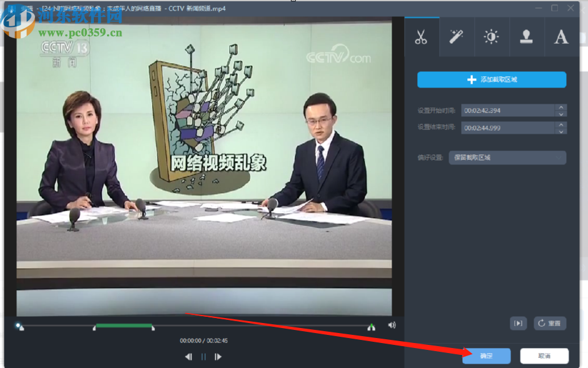
Task: Close the editor window
Action: click(x=570, y=8)
